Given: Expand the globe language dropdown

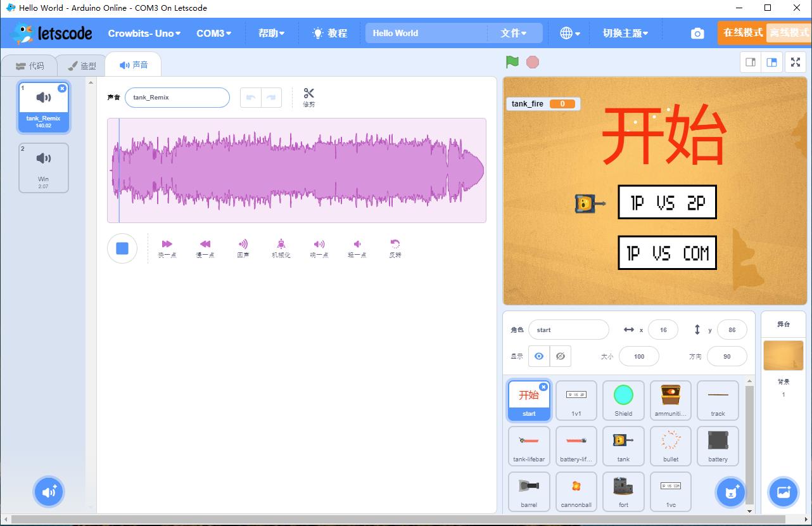Looking at the screenshot, I should coord(568,33).
